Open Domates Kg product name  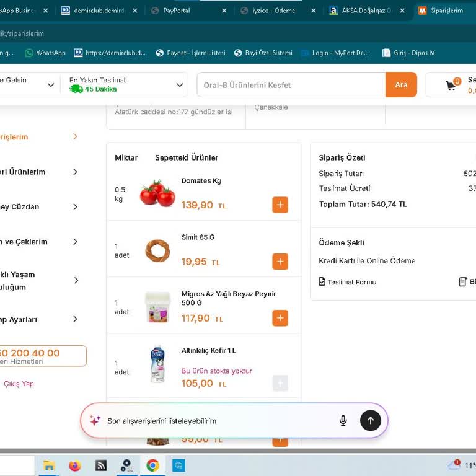coord(201,180)
